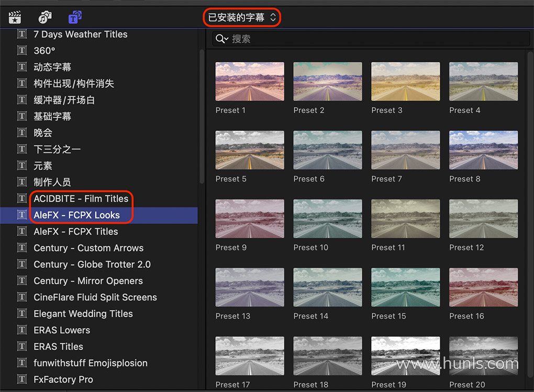
Task: Click the title icon beside 晚会
Action: click(x=22, y=132)
